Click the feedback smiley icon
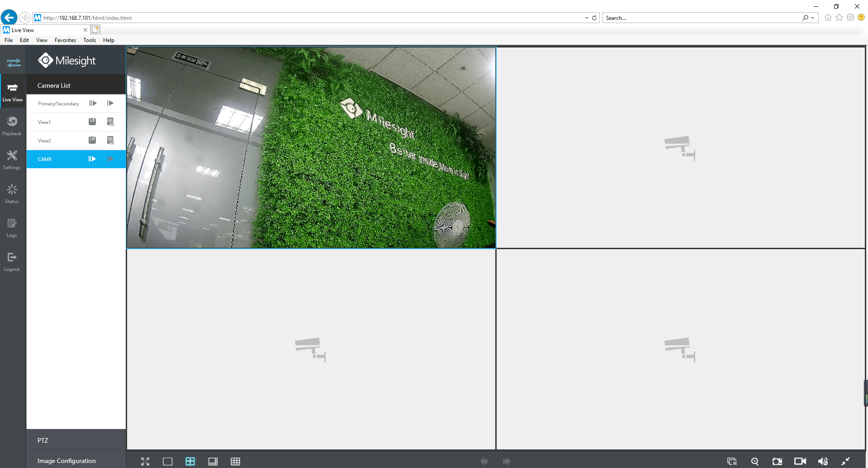Viewport: 868px width, 468px height. click(861, 18)
